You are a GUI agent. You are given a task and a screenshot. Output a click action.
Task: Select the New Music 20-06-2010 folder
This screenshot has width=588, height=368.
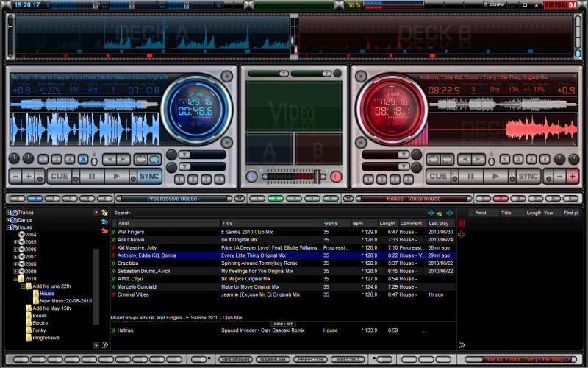(65, 301)
